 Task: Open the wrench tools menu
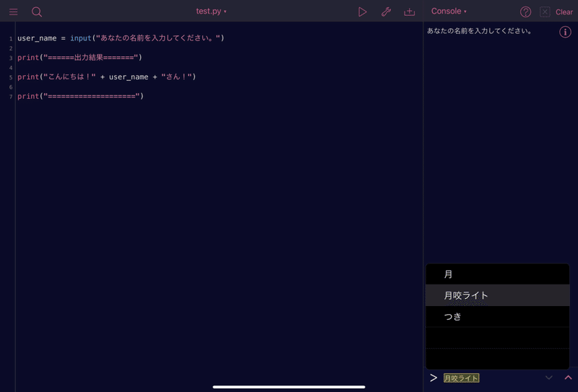point(386,12)
